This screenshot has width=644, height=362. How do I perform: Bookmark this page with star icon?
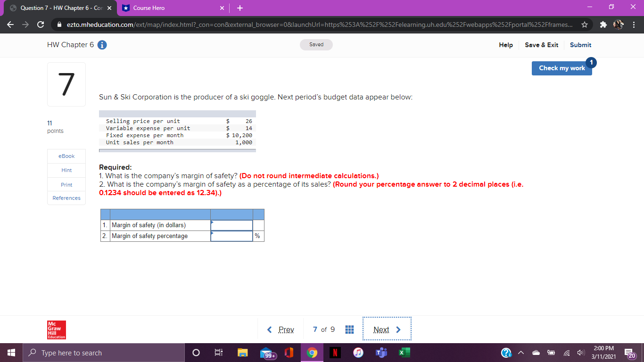coord(585,25)
